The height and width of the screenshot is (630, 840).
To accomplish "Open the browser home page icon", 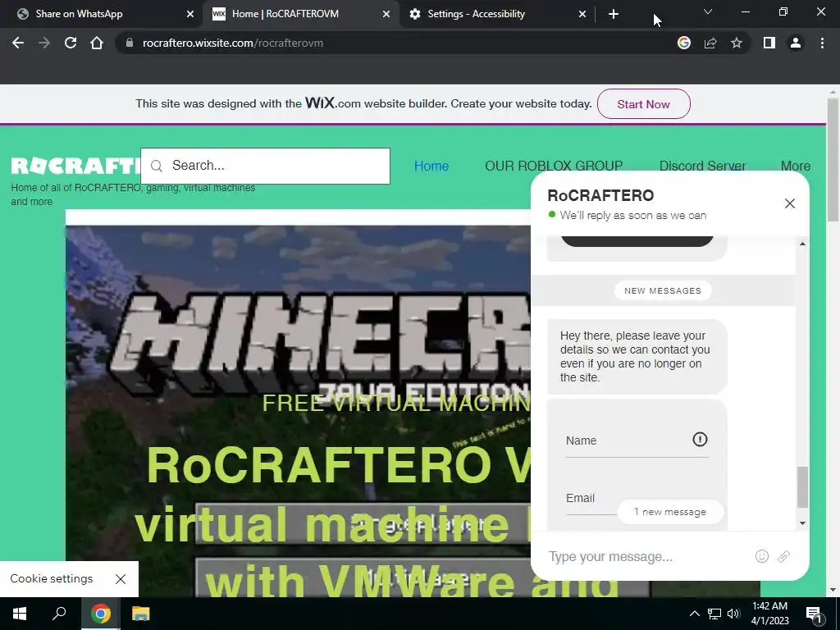I will (97, 43).
